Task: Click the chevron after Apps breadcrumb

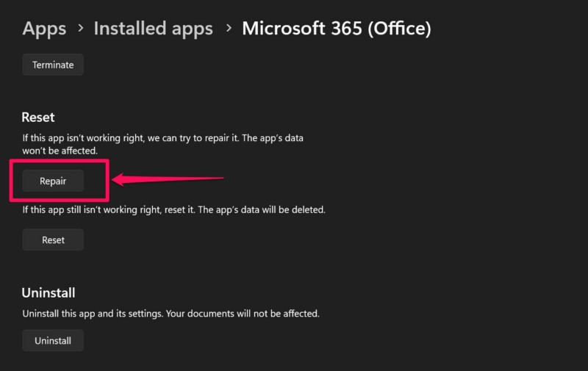Action: [80, 29]
